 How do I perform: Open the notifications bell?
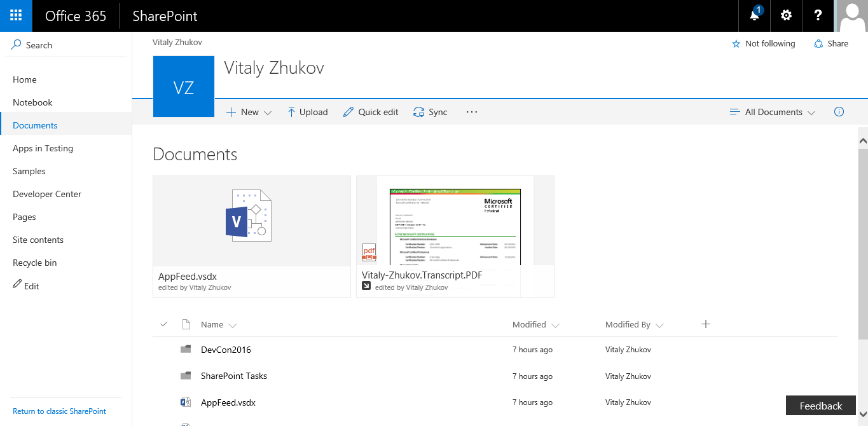click(755, 15)
